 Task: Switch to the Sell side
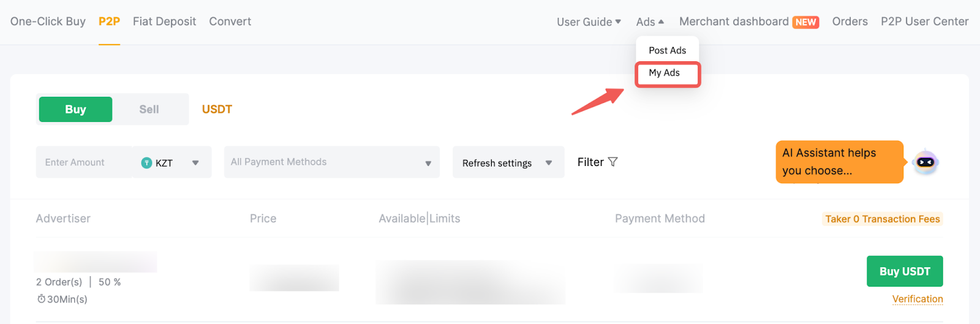click(x=149, y=110)
